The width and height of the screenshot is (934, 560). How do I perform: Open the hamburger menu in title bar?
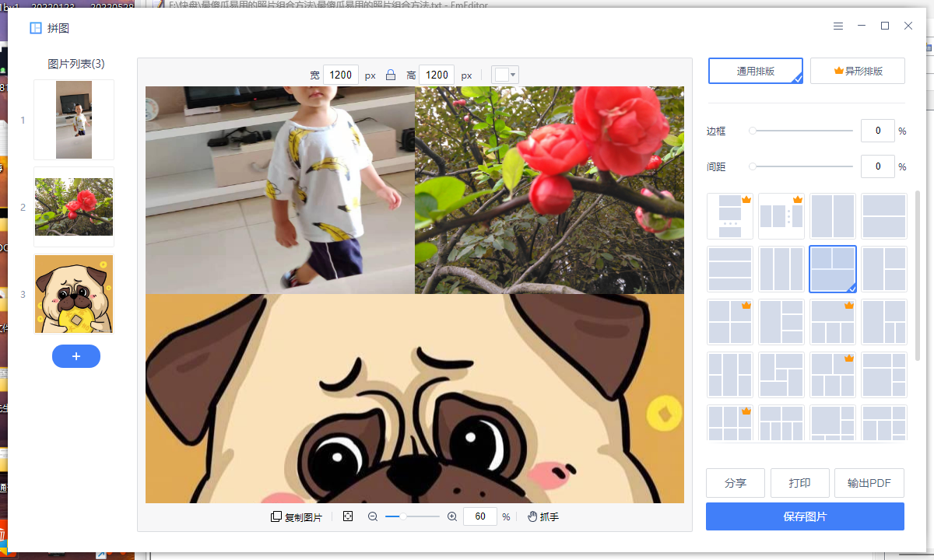tap(838, 26)
